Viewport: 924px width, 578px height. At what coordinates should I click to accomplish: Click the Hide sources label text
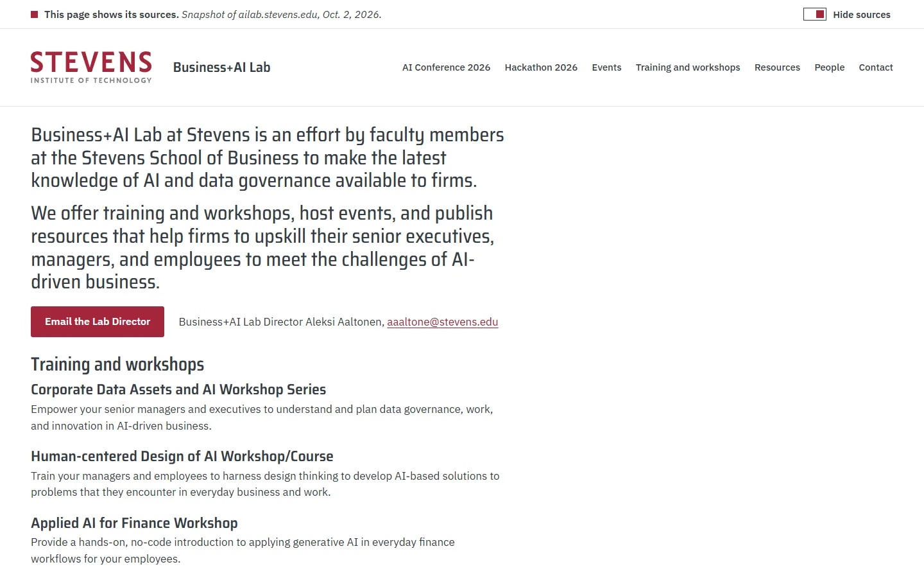point(862,15)
